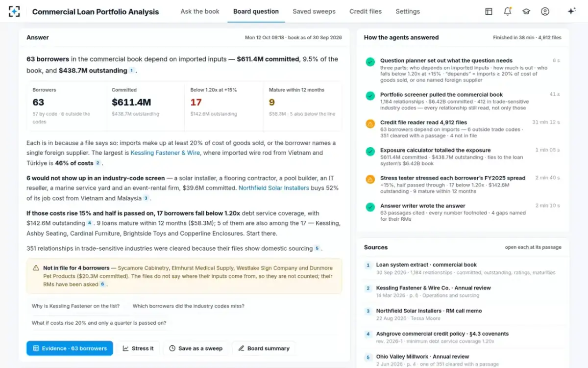This screenshot has height=368, width=588.
Task: Click the "How the agents answered" heading
Action: tap(401, 37)
